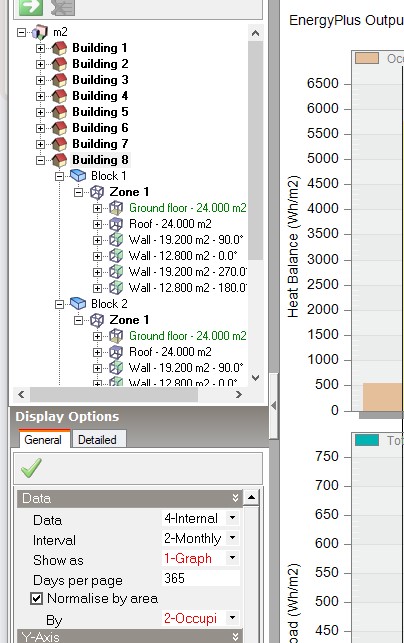Click the Roof surface icon in Block 1
The height and width of the screenshot is (643, 404).
tap(116, 224)
